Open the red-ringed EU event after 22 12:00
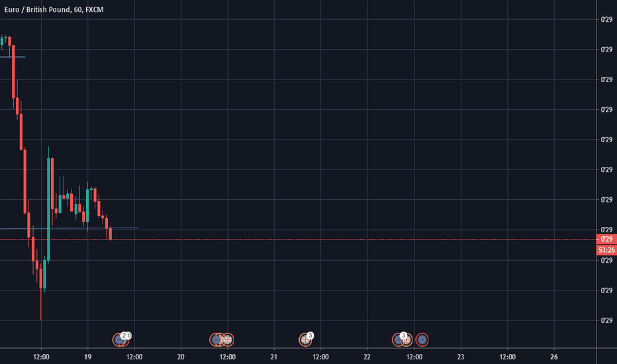 [x=422, y=340]
